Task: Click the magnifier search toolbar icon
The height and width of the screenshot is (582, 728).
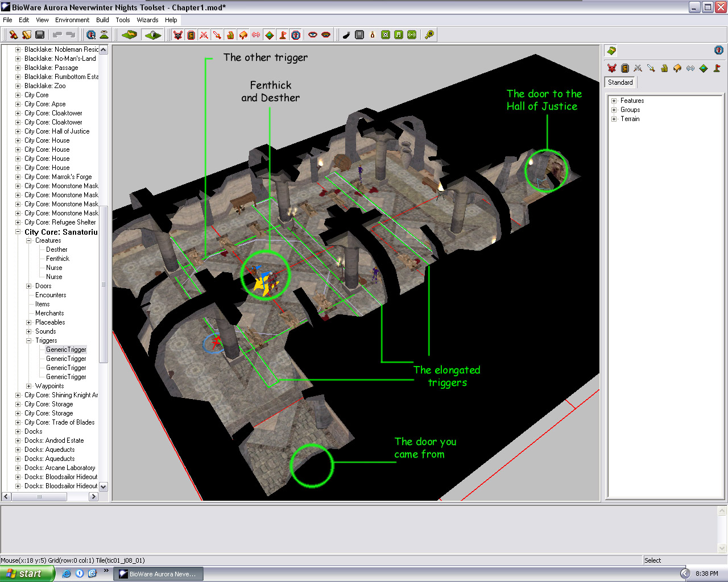Action: [x=91, y=35]
